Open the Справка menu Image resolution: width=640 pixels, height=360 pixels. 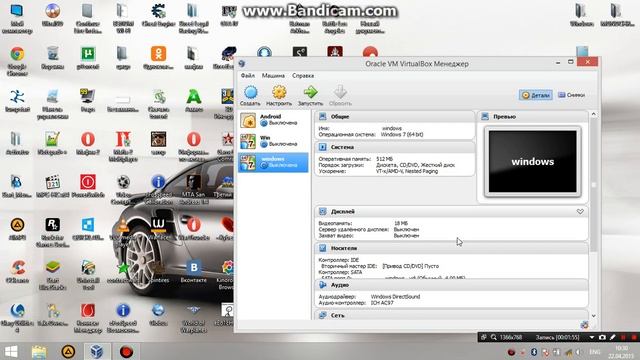coord(303,76)
